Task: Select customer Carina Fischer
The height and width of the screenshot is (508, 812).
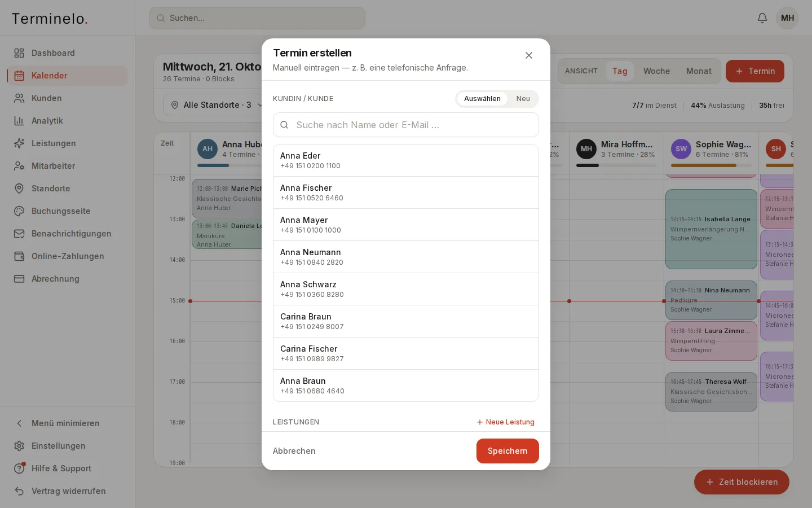Action: pyautogui.click(x=406, y=353)
